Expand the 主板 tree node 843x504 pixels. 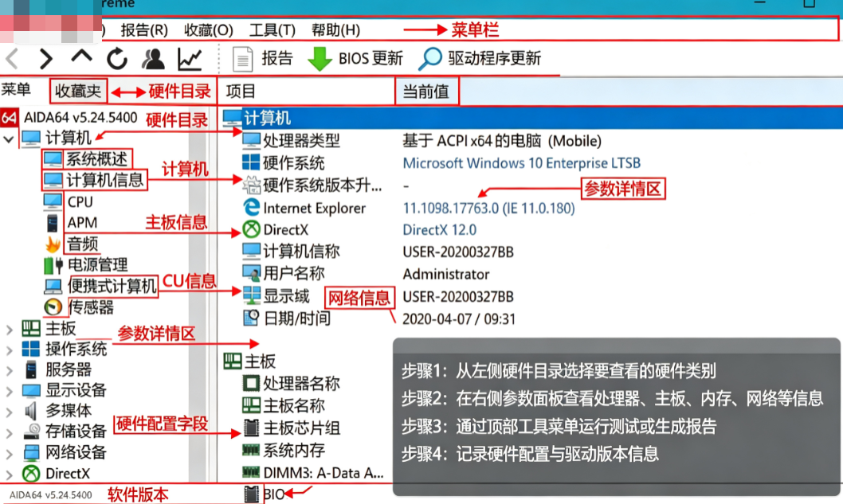coord(9,330)
